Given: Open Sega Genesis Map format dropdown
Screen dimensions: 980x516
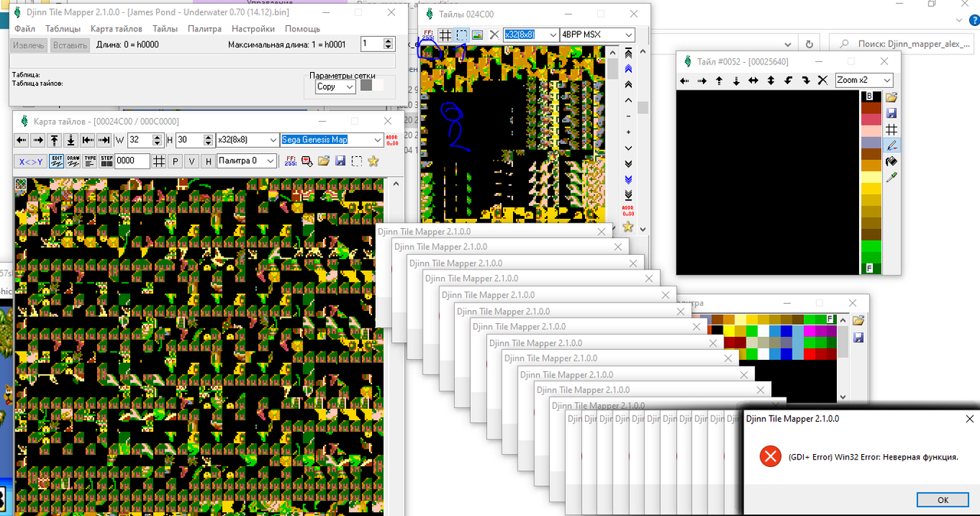Looking at the screenshot, I should 332,140.
